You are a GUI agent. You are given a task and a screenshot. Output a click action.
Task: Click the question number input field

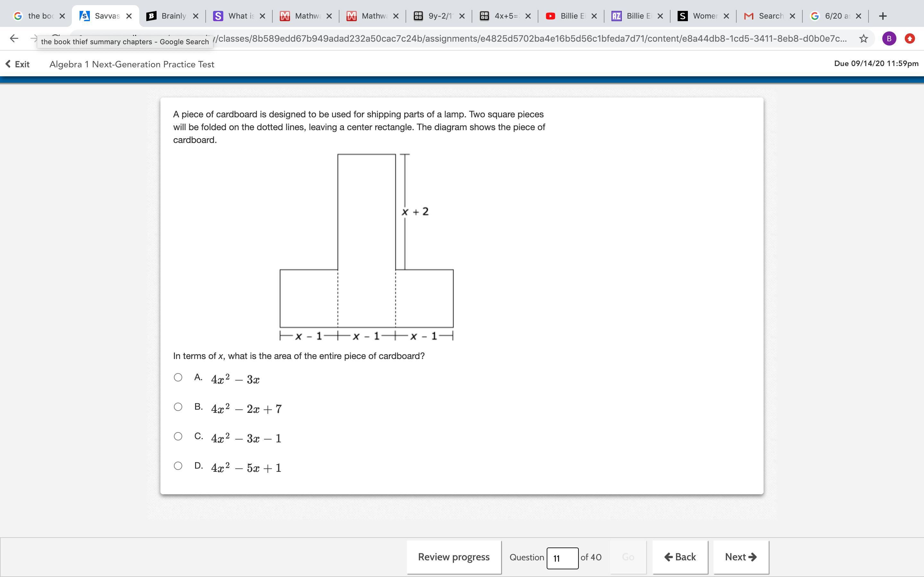point(562,558)
